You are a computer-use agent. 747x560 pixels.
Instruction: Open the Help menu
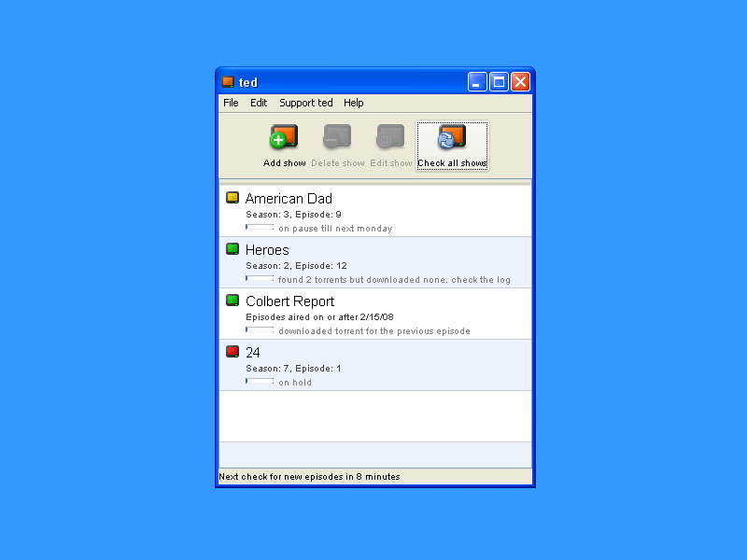pyautogui.click(x=354, y=103)
